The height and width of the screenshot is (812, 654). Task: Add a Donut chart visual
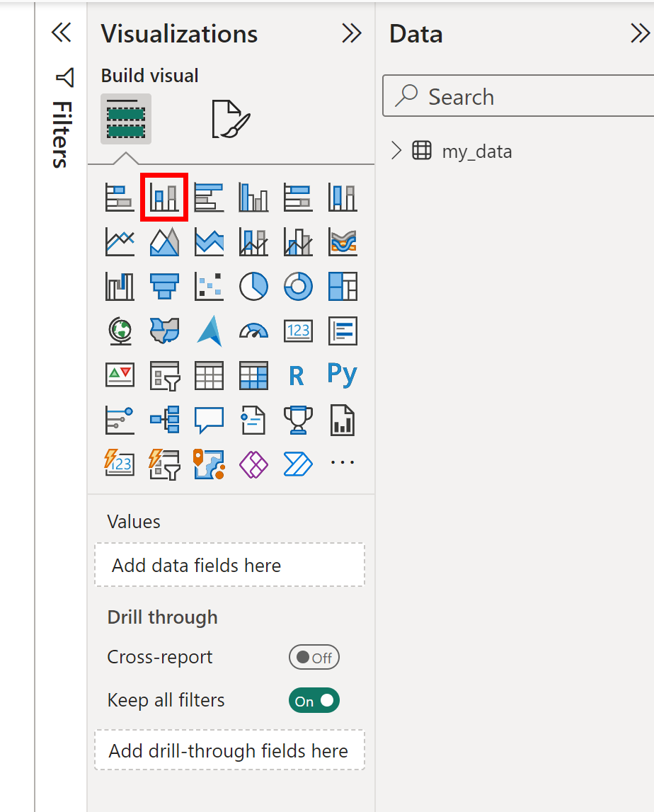[x=298, y=286]
